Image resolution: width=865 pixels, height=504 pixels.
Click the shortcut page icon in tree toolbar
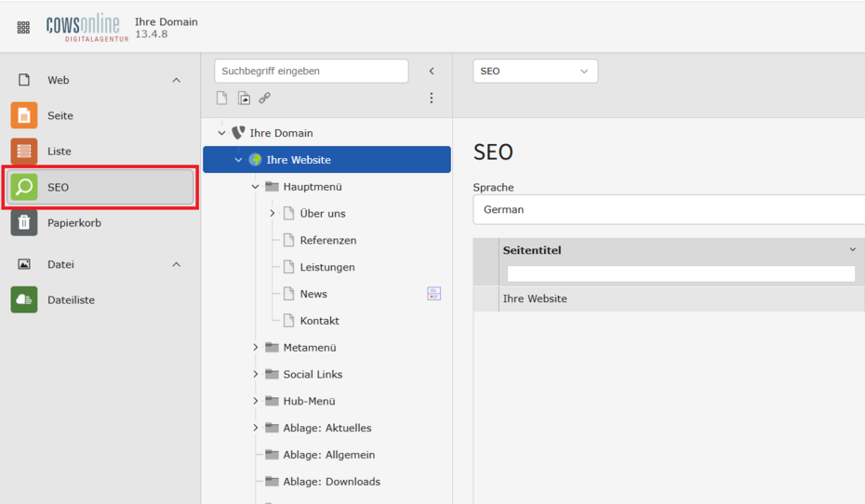244,99
